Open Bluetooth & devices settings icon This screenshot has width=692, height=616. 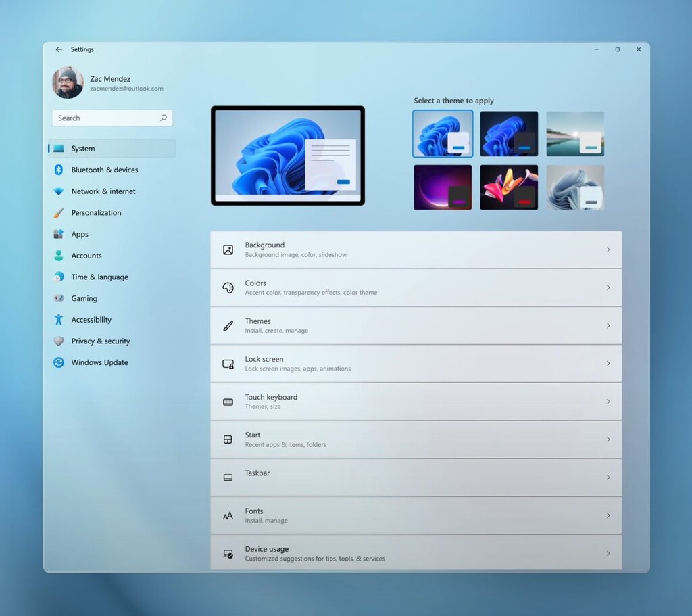(60, 170)
